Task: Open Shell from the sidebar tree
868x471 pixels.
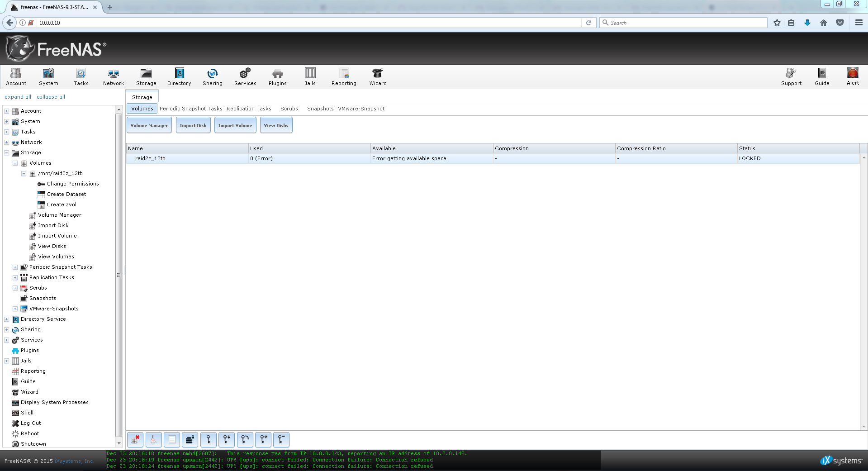Action: coord(27,413)
